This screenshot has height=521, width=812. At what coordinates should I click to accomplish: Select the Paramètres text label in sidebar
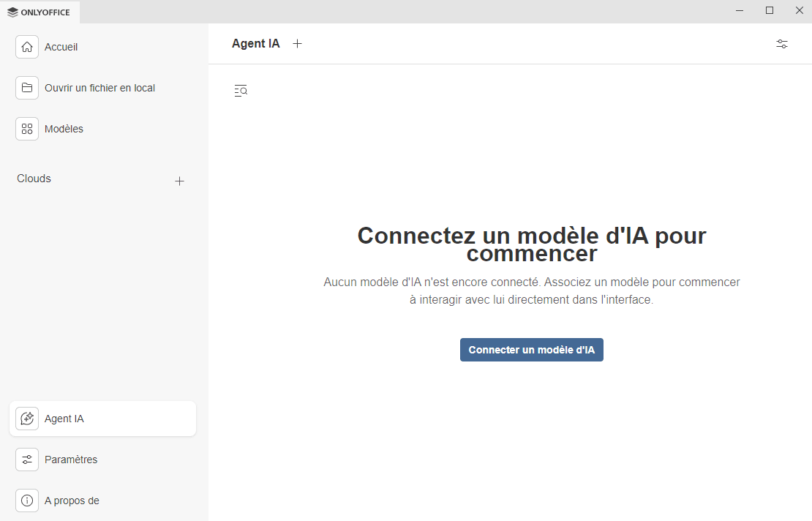(71, 460)
